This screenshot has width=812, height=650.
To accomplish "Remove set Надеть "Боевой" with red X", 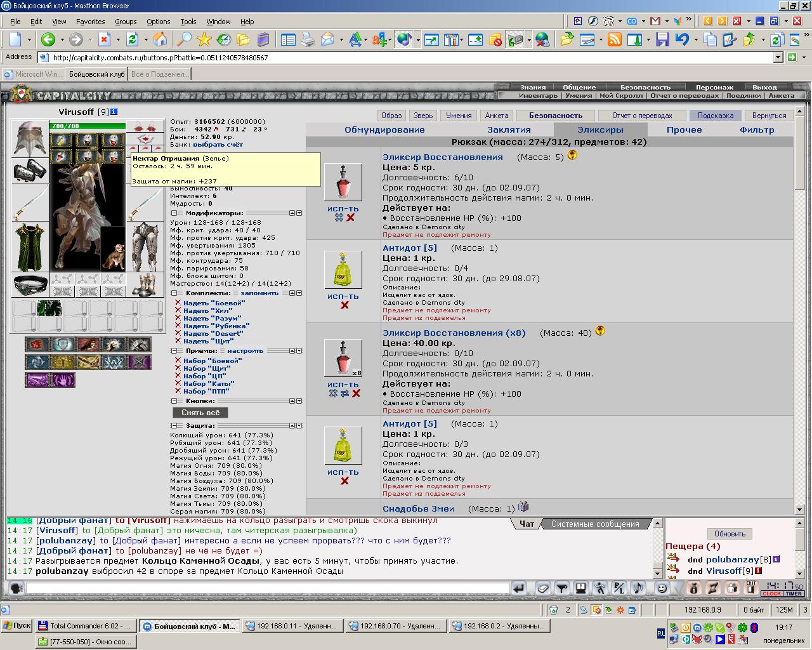I will pyautogui.click(x=178, y=303).
